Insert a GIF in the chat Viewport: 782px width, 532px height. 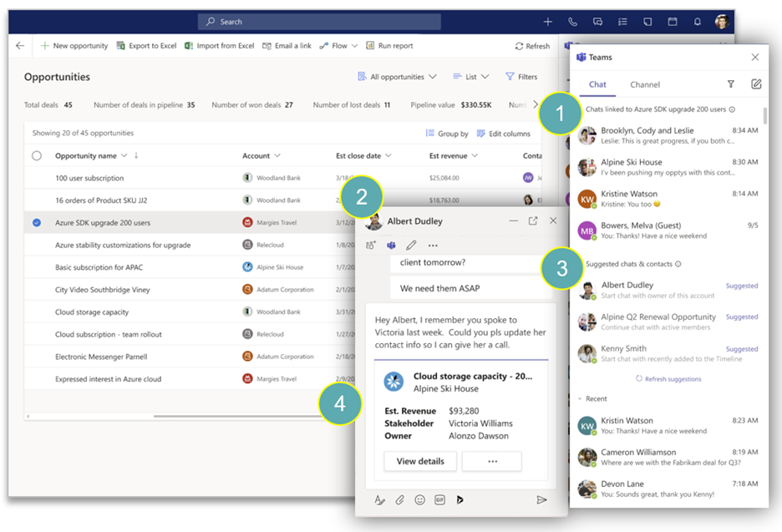[x=439, y=499]
